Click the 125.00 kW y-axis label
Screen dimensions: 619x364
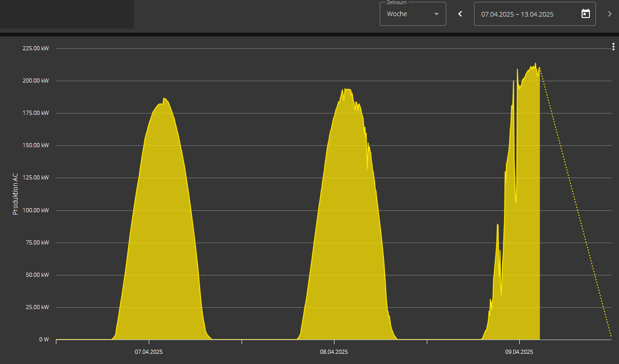click(36, 178)
